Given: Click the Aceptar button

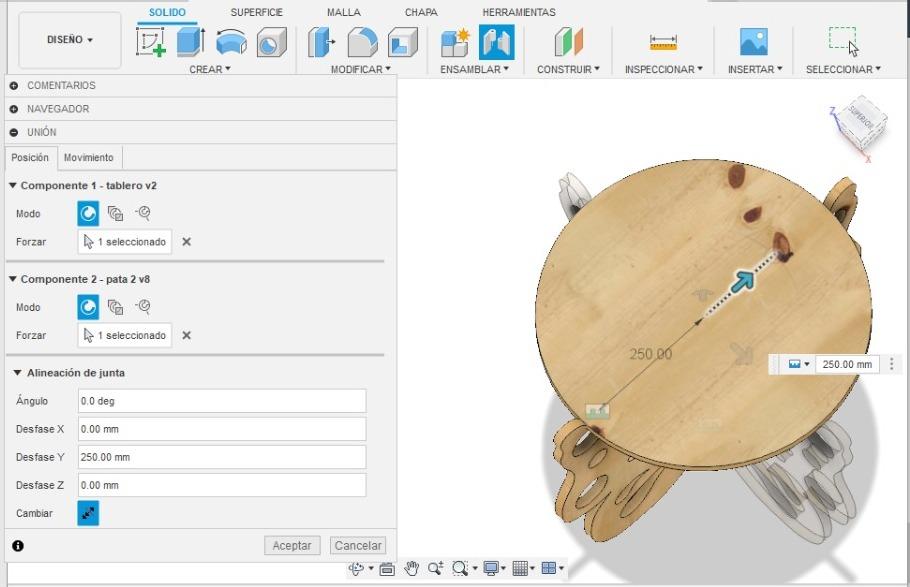Looking at the screenshot, I should [292, 545].
